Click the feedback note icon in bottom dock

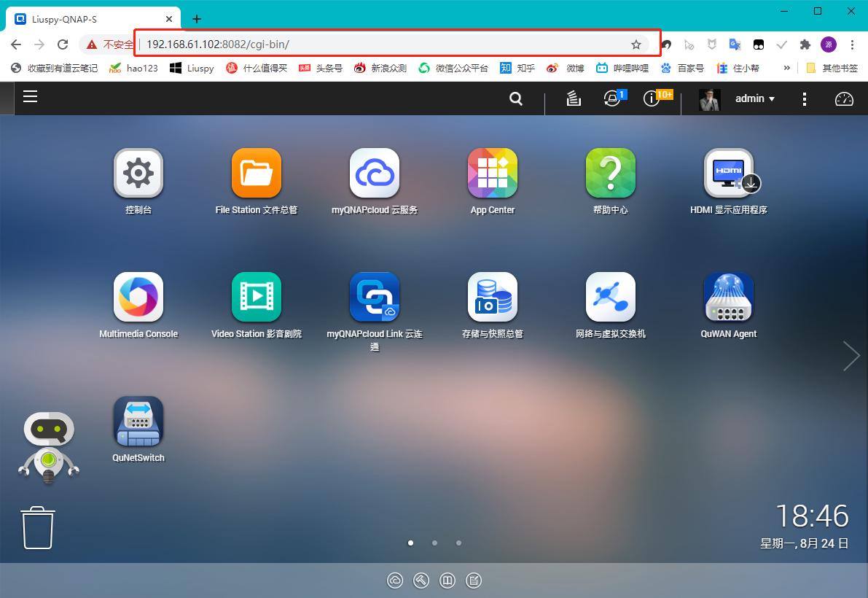click(x=474, y=580)
